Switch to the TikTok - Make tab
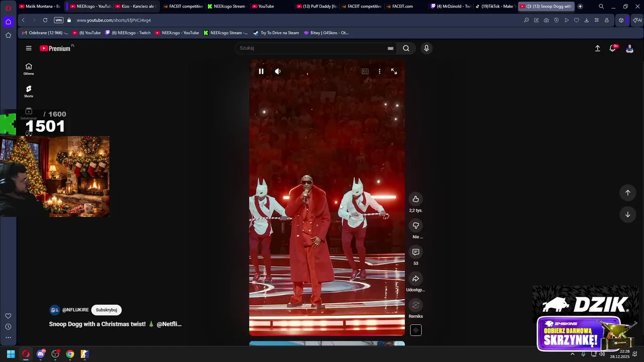644x362 pixels. pos(495,7)
